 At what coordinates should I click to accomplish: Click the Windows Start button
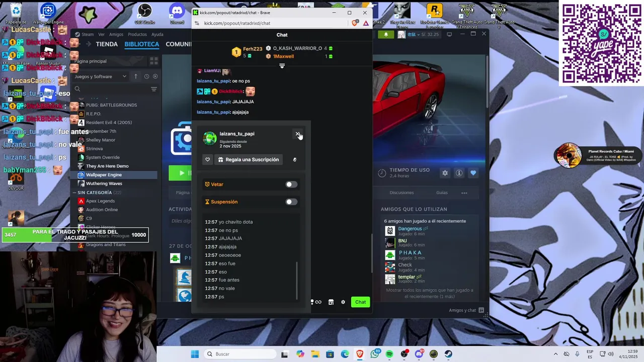tap(195, 354)
